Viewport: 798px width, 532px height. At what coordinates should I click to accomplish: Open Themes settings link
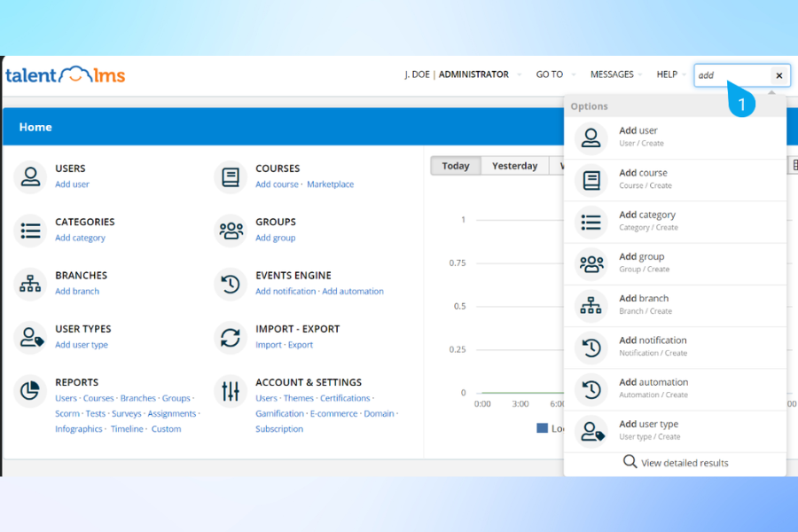298,398
